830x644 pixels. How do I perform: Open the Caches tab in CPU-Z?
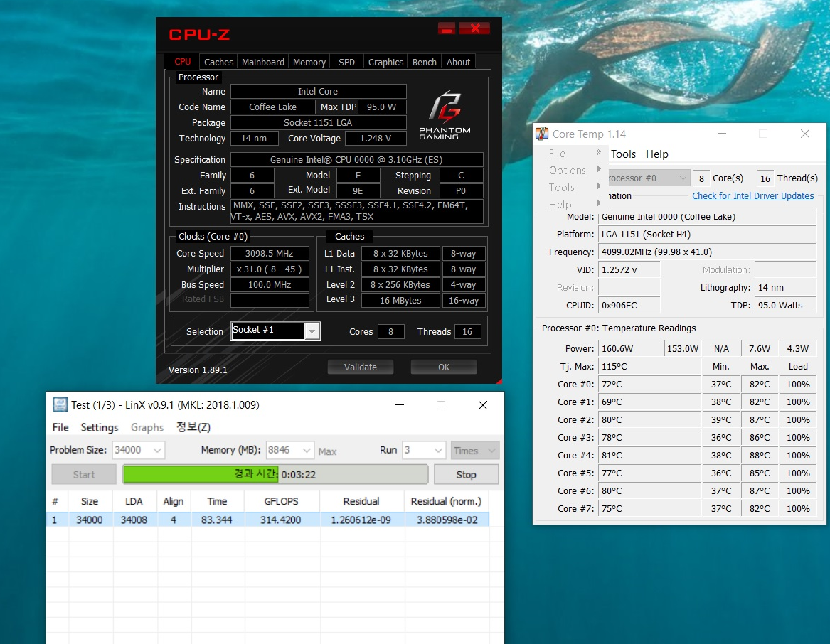pos(218,62)
